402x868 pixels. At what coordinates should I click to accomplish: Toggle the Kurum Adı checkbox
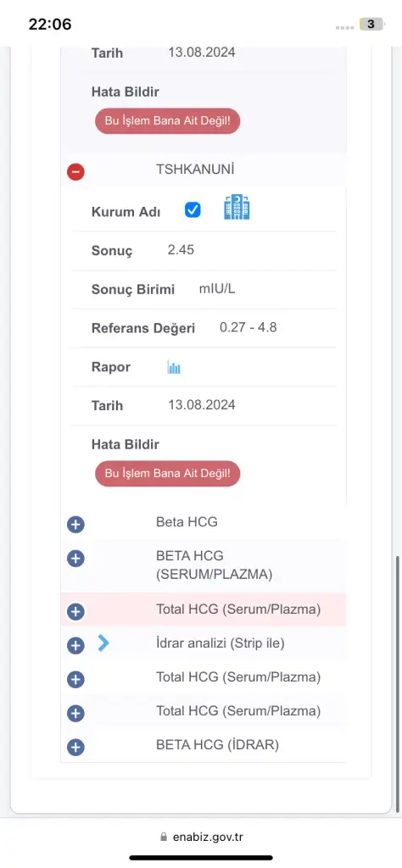(193, 210)
